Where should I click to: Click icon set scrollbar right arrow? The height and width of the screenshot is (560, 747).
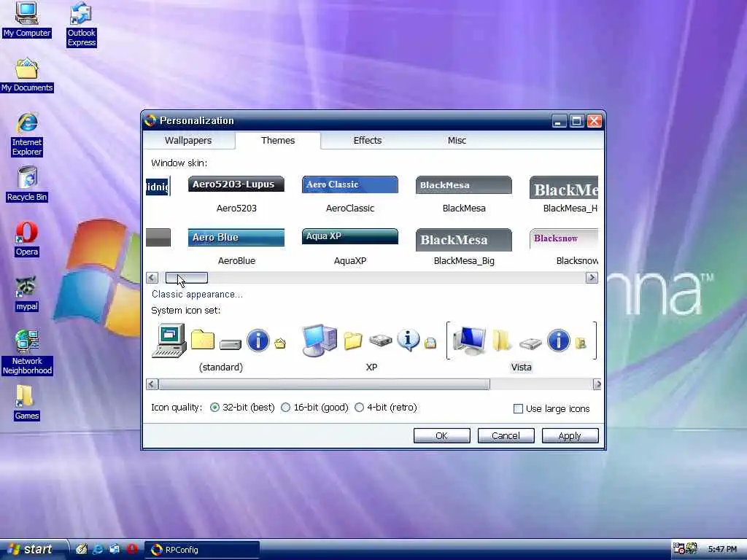coord(597,384)
